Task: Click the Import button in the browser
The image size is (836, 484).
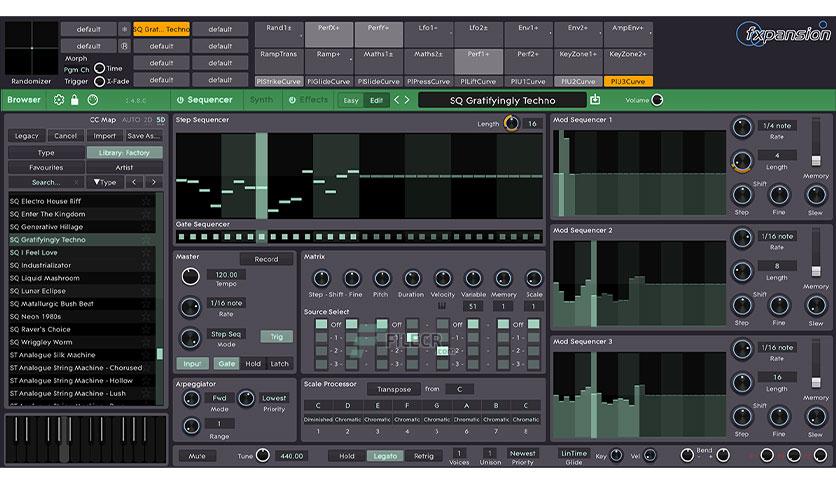Action: [104, 136]
